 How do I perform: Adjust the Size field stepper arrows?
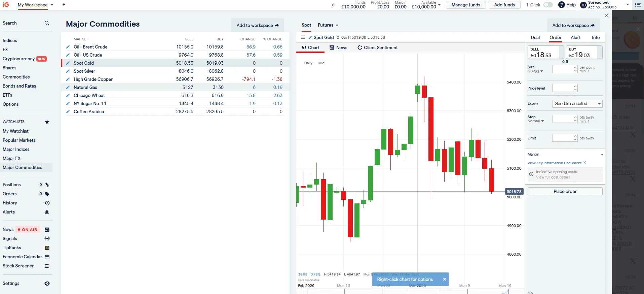point(575,69)
